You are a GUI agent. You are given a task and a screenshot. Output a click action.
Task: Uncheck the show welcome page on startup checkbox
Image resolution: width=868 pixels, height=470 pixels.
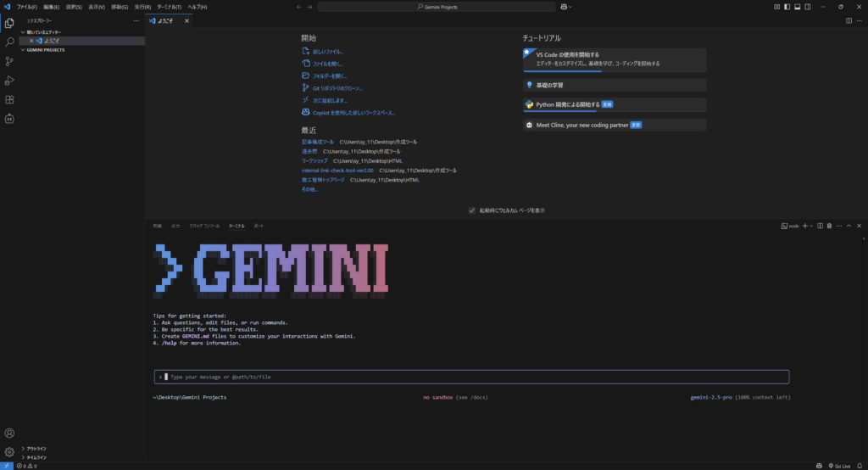(472, 210)
